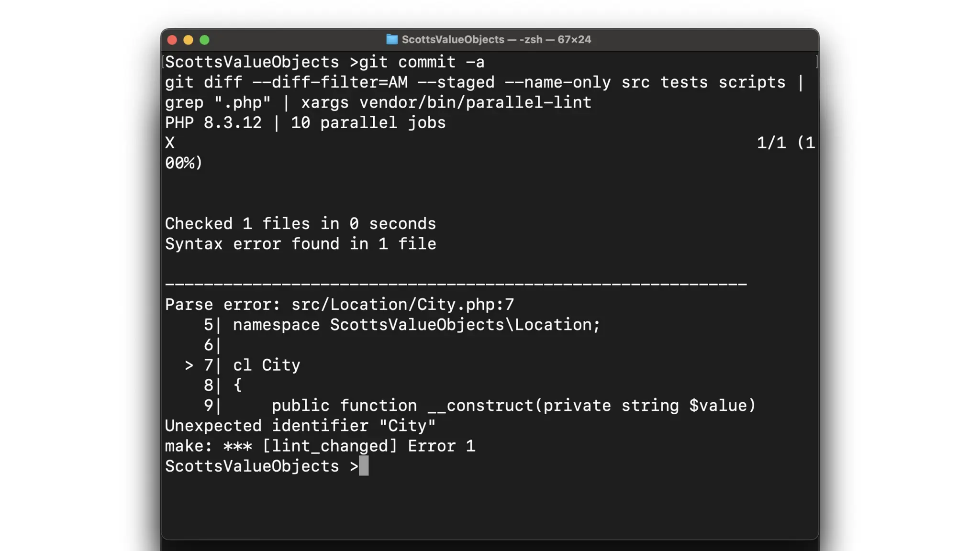Click the '1/1' progress counter
The height and width of the screenshot is (551, 980).
(x=771, y=143)
